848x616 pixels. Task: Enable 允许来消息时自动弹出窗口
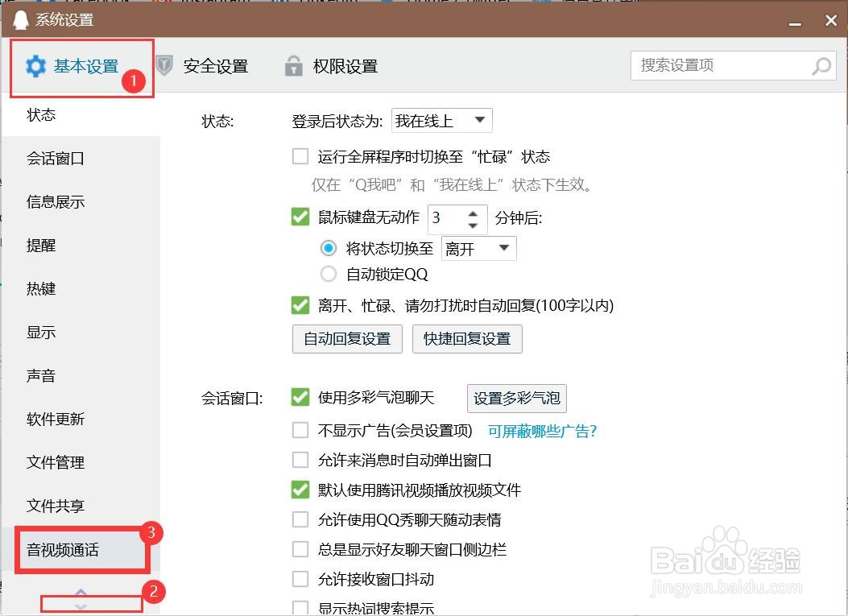pos(301,459)
